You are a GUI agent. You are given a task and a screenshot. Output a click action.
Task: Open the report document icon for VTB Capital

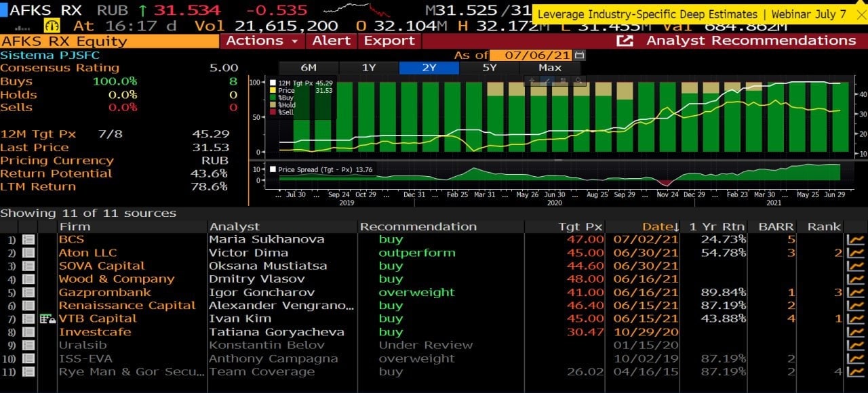tap(28, 319)
